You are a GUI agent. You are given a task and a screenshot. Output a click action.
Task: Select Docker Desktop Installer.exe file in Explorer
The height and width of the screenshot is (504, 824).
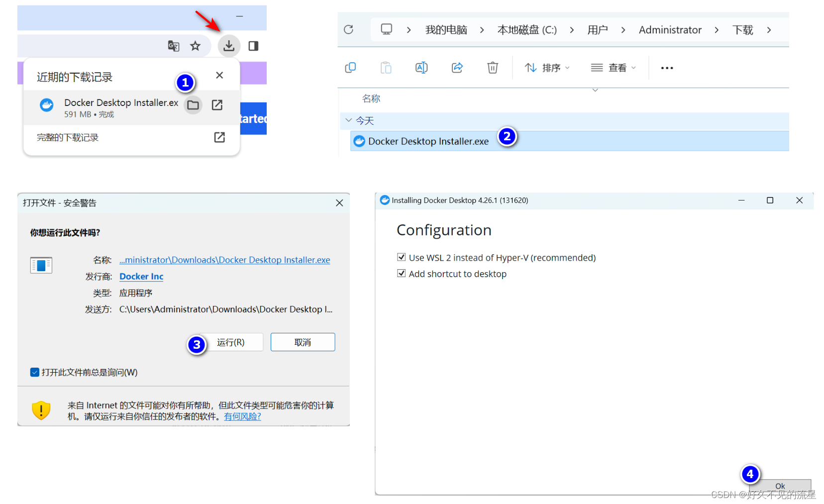[x=570, y=141]
